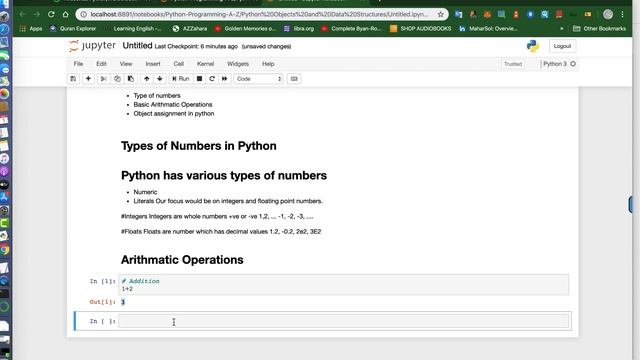Log out using the Logout button
This screenshot has height=360, width=640.
[562, 46]
